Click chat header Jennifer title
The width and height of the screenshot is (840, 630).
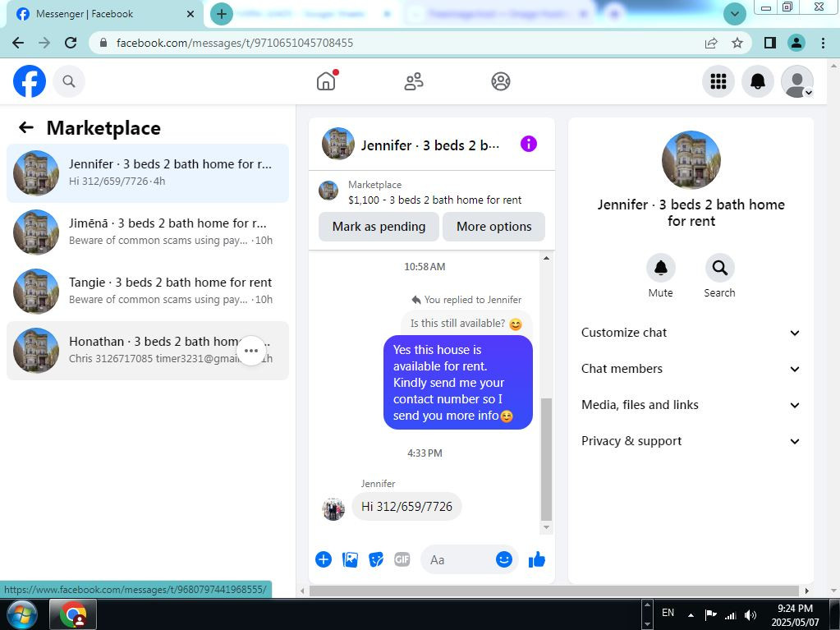click(429, 145)
